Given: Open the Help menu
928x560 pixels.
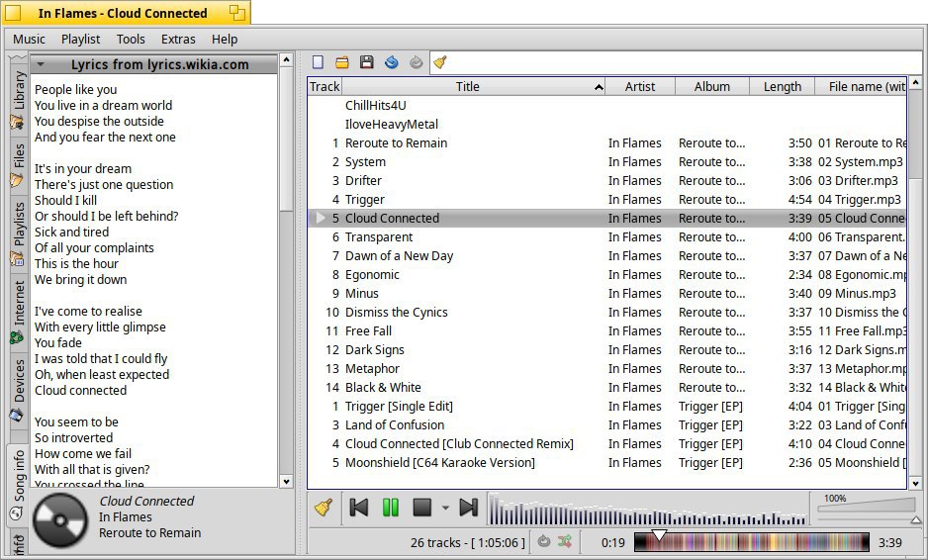Looking at the screenshot, I should pos(225,39).
